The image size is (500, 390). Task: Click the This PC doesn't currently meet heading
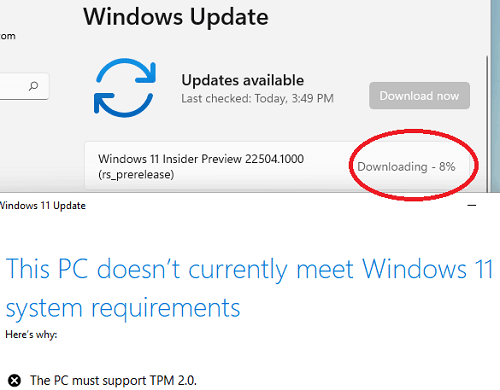coord(249,269)
